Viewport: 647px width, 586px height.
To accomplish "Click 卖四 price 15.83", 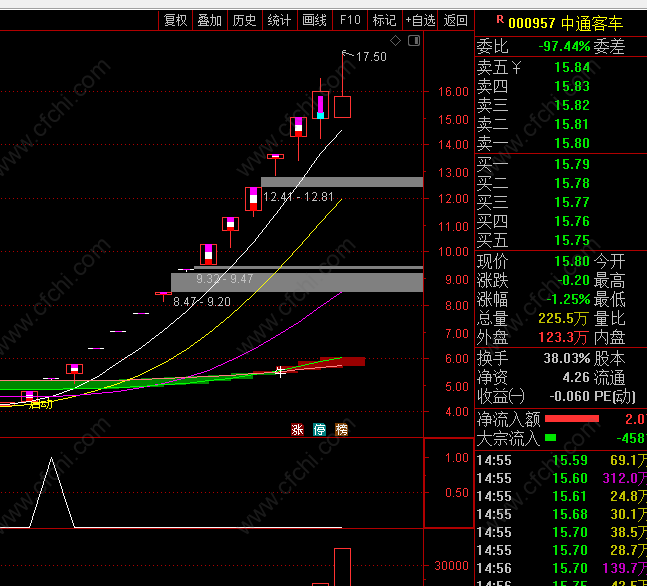I will point(572,86).
